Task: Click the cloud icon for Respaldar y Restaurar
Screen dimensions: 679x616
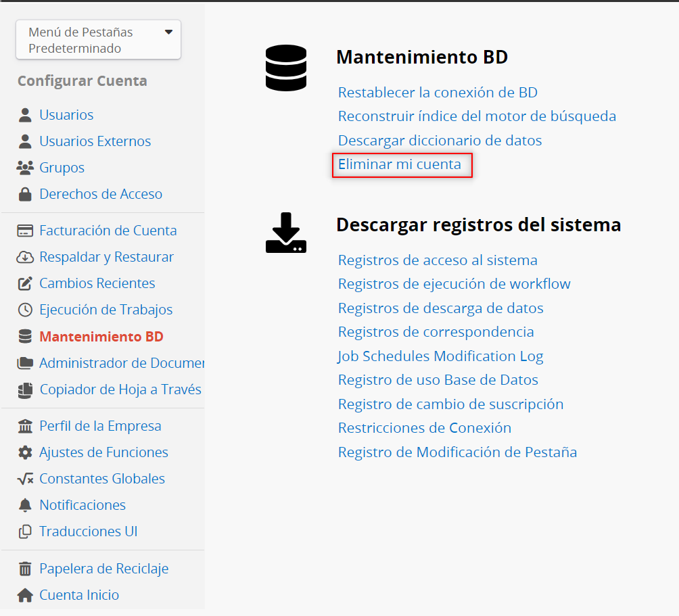Action: pos(25,257)
